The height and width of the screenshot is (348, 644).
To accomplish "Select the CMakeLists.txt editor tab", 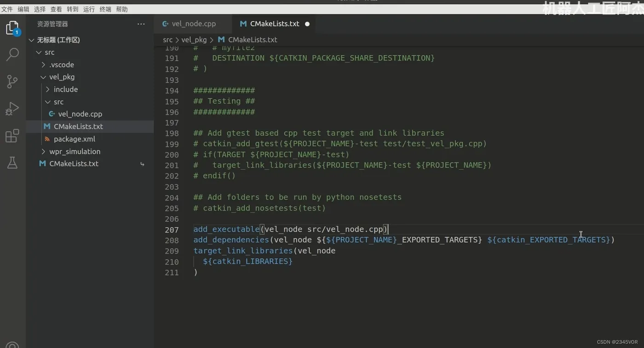I will point(275,24).
